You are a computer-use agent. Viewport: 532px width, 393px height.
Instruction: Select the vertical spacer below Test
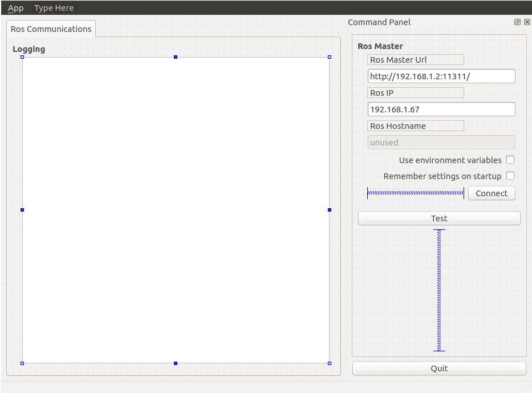(439, 290)
